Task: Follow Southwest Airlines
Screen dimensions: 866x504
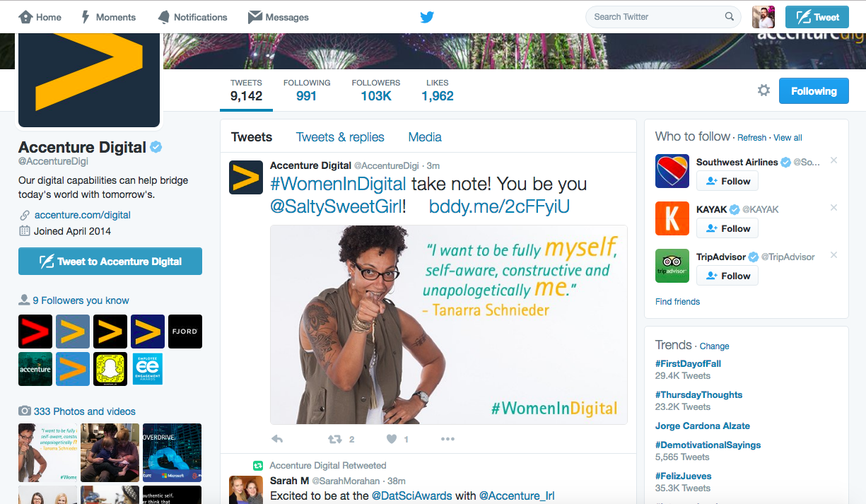Action: click(x=727, y=181)
